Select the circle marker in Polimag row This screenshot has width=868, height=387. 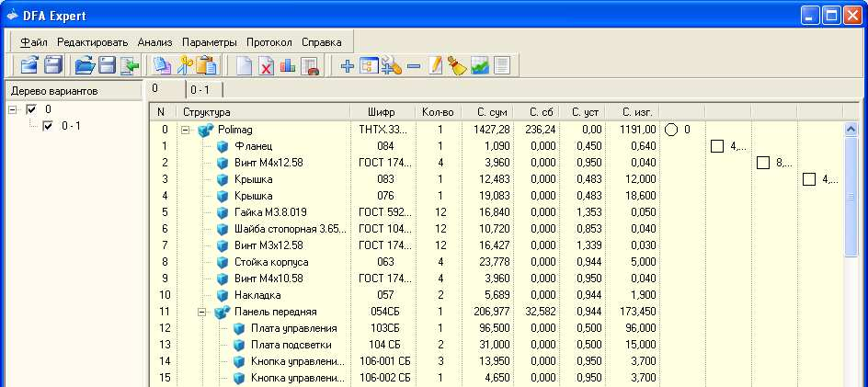pos(671,131)
